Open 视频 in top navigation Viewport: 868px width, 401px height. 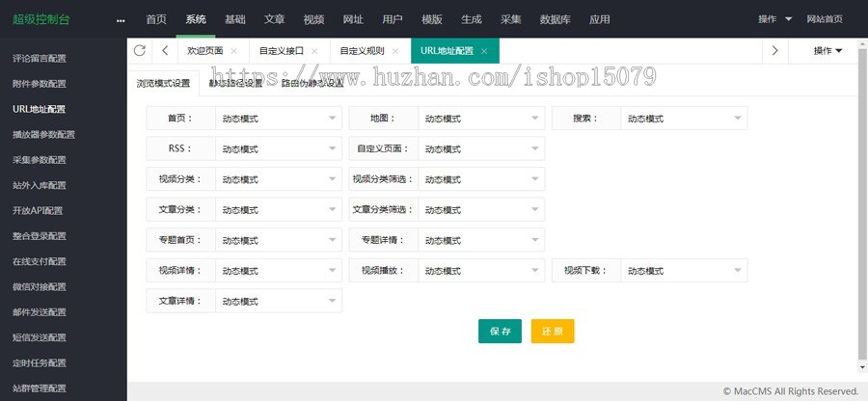coord(313,19)
